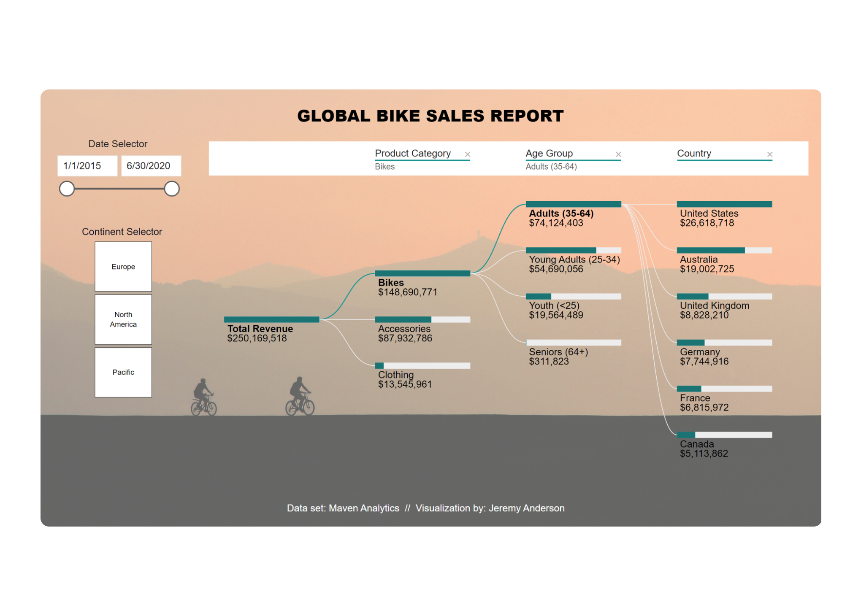Toggle the North America continent filter
861x616 pixels.
(x=123, y=319)
